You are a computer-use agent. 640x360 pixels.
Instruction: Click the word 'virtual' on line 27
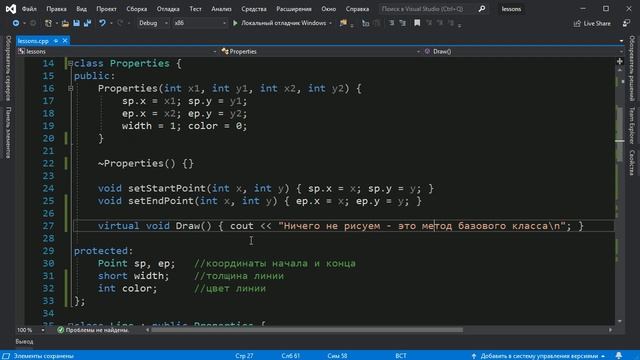point(118,226)
